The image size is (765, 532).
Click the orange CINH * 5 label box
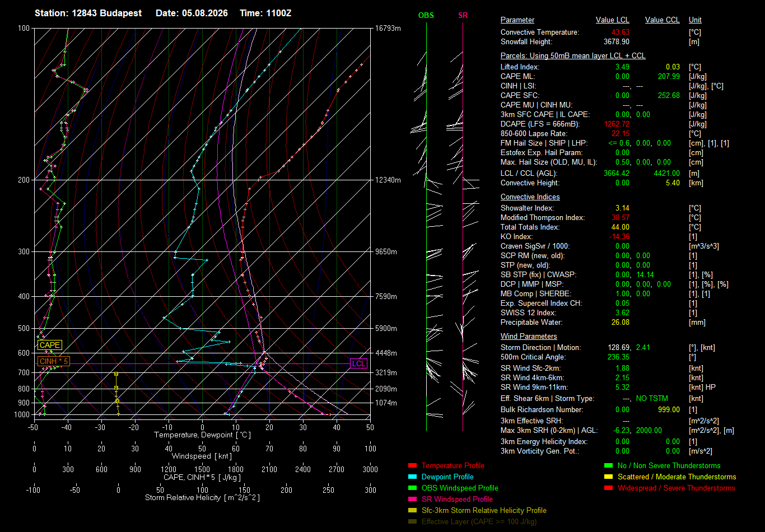click(x=54, y=361)
